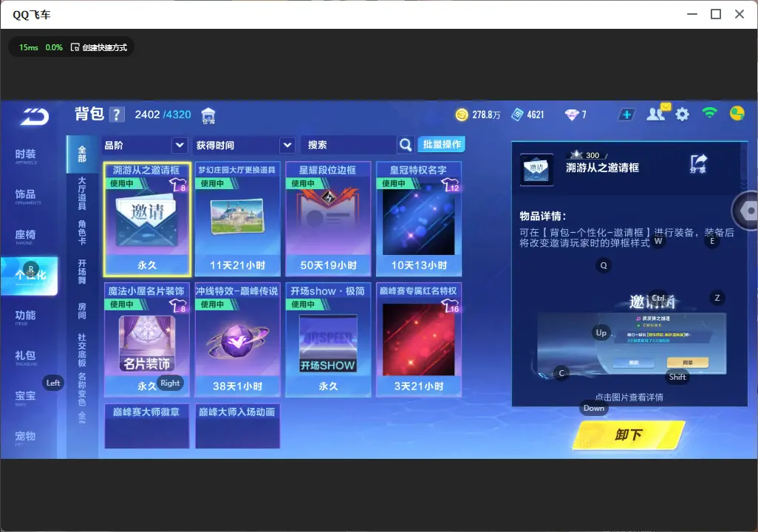Click the yellow 卸下 button

tap(629, 434)
